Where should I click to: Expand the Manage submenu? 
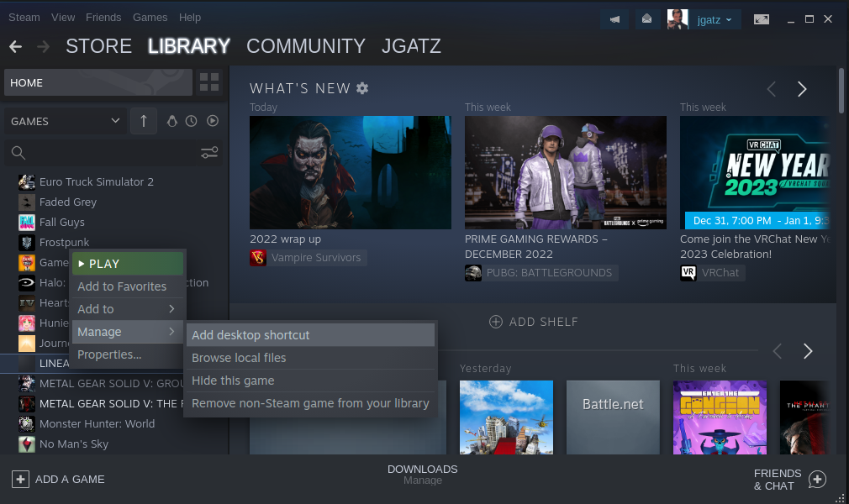pyautogui.click(x=128, y=332)
